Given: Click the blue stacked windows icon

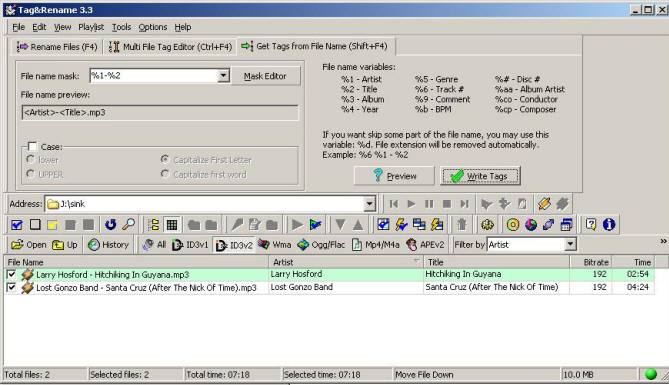Looking at the screenshot, I should pos(566,225).
